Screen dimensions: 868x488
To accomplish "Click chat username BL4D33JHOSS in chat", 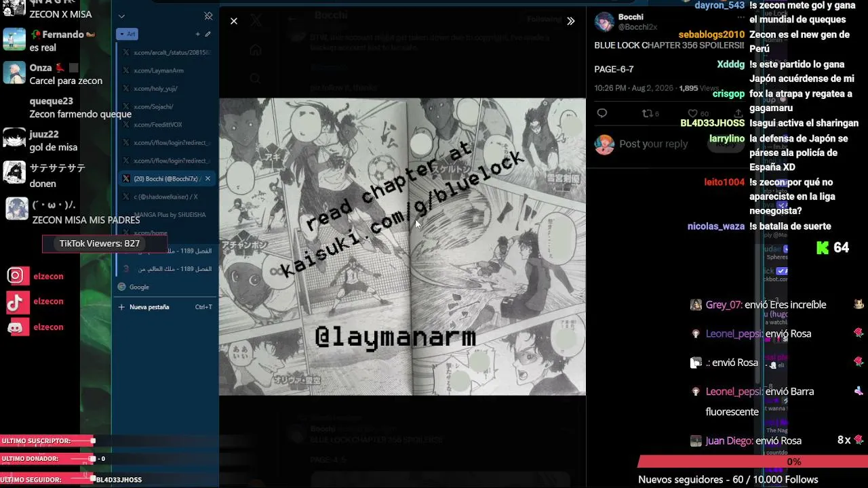I will coord(712,123).
